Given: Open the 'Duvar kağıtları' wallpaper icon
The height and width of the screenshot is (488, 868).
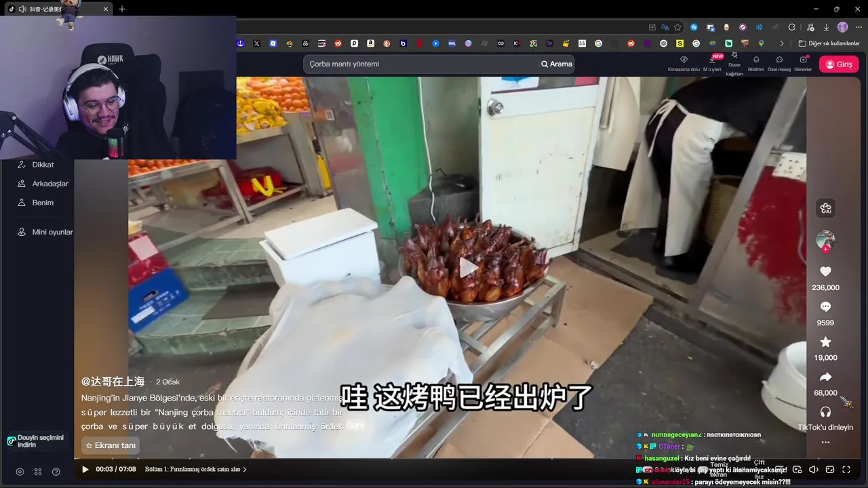Looking at the screenshot, I should (734, 64).
